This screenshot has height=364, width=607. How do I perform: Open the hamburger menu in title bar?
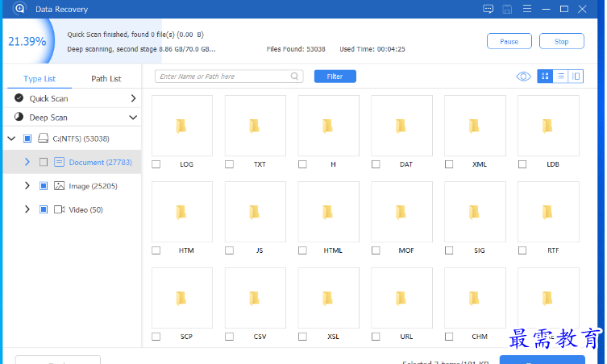[x=527, y=9]
